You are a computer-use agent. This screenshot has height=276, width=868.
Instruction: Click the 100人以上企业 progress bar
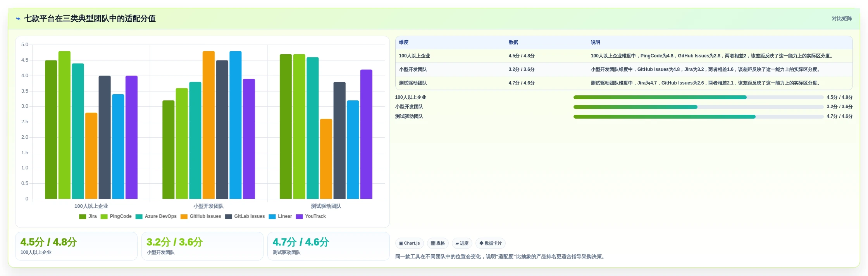[x=698, y=97]
